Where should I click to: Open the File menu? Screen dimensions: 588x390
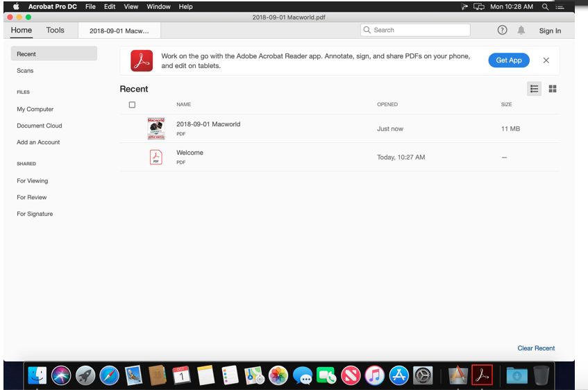tap(90, 6)
